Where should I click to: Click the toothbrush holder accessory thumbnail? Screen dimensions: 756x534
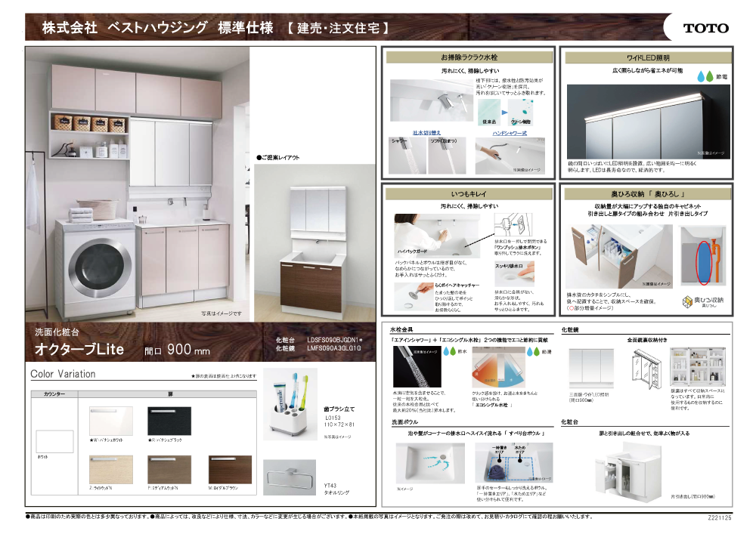(290, 405)
